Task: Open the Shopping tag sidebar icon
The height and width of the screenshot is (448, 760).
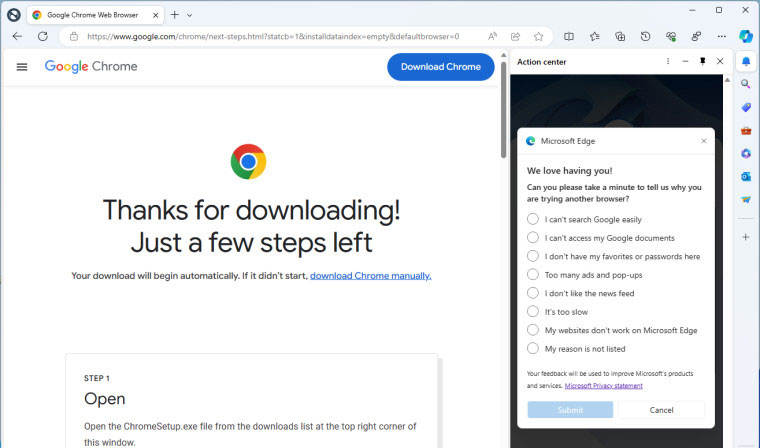Action: tap(746, 108)
